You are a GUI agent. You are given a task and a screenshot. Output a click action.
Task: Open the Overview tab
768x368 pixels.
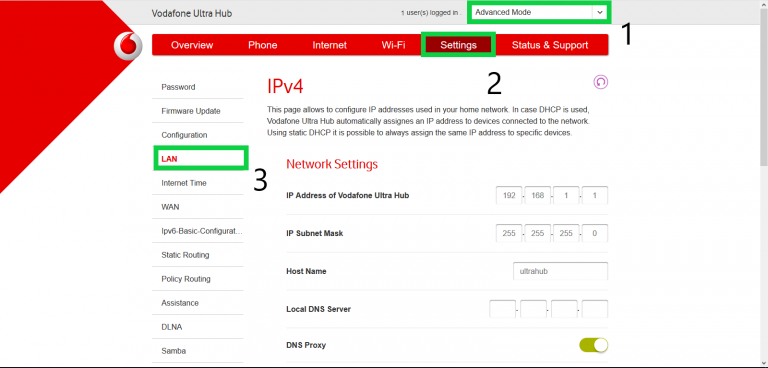pos(192,45)
